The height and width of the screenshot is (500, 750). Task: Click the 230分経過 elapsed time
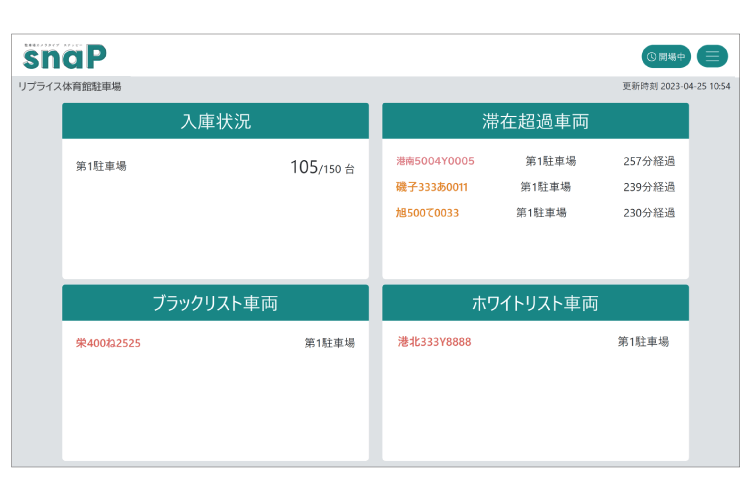[649, 213]
